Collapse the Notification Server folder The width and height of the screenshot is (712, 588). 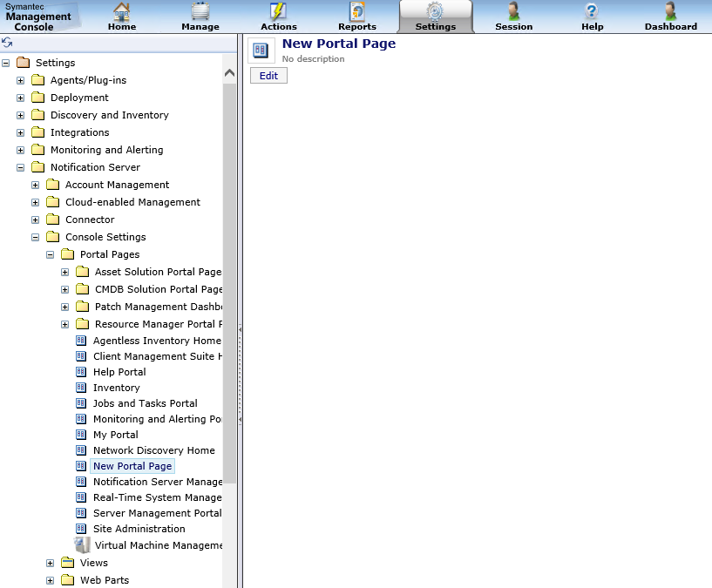coord(21,167)
